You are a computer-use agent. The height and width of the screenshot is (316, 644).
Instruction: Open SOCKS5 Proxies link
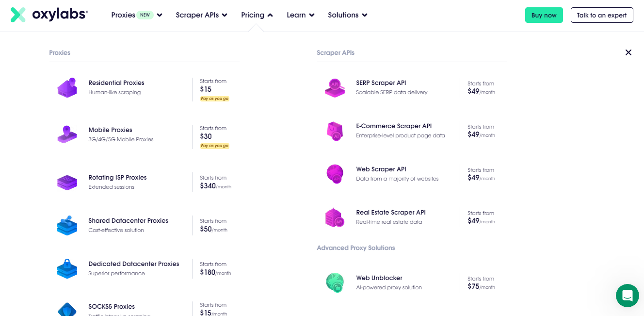coord(112,307)
